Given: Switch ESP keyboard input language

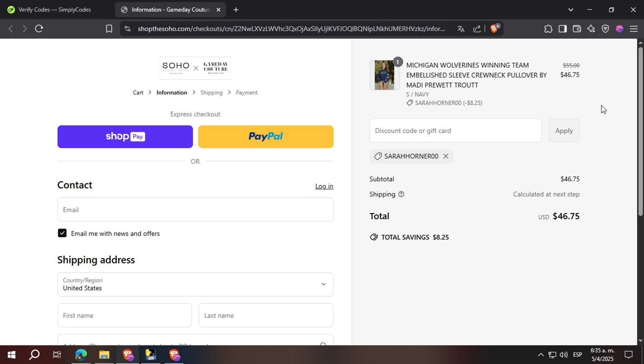Looking at the screenshot, I should [x=577, y=355].
